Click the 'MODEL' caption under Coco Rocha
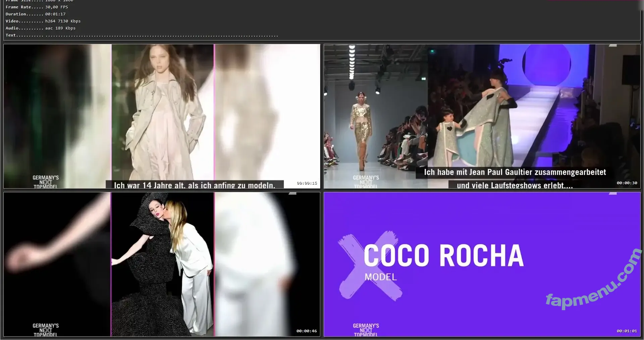 pos(381,277)
